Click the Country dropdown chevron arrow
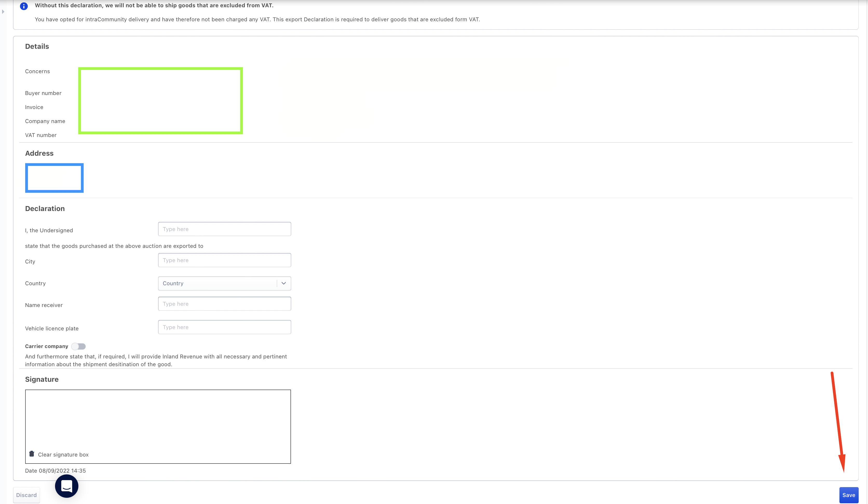 pyautogui.click(x=283, y=283)
